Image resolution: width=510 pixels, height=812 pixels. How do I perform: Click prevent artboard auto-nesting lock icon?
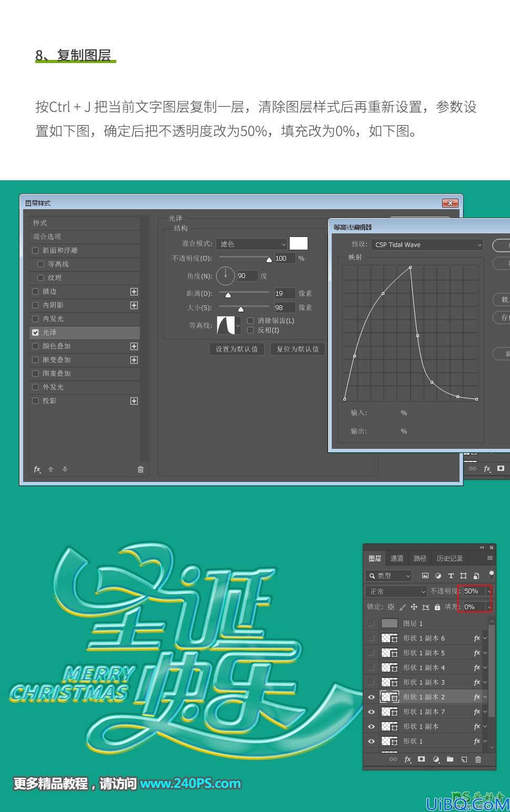pyautogui.click(x=425, y=607)
